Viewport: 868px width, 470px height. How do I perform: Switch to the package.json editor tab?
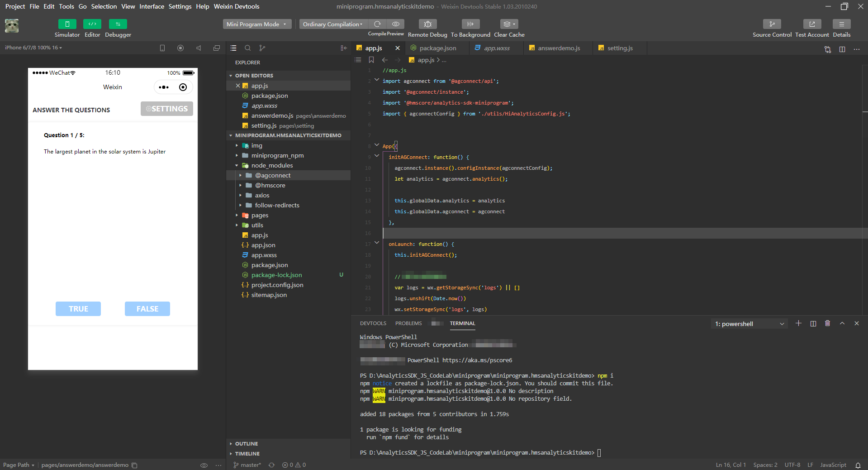pos(437,48)
